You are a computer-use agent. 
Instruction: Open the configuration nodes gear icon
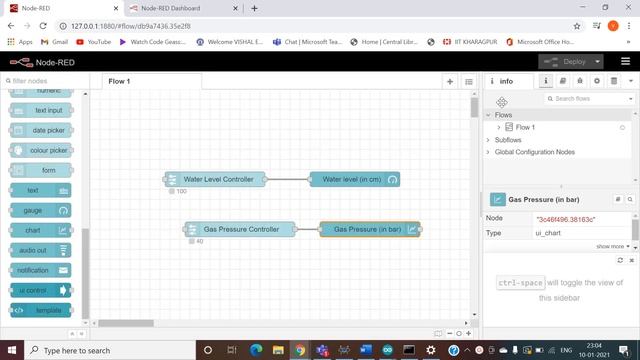[597, 81]
